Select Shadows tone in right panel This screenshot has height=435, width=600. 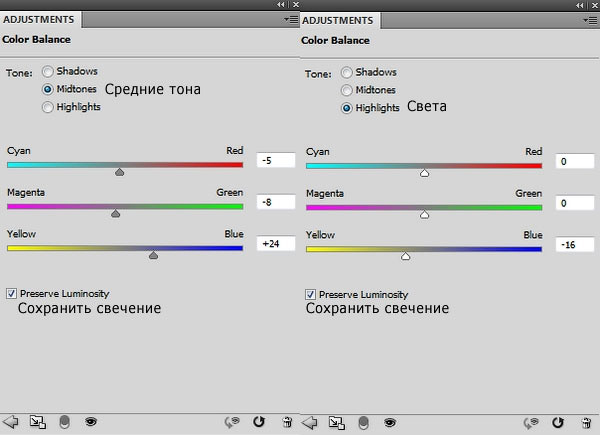pyautogui.click(x=346, y=72)
